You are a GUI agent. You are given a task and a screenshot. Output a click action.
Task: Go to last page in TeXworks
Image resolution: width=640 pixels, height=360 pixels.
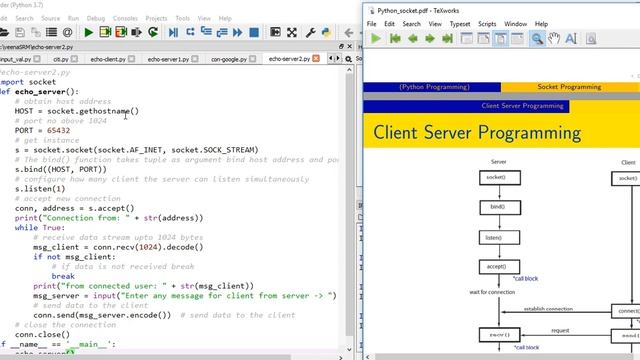click(448, 39)
